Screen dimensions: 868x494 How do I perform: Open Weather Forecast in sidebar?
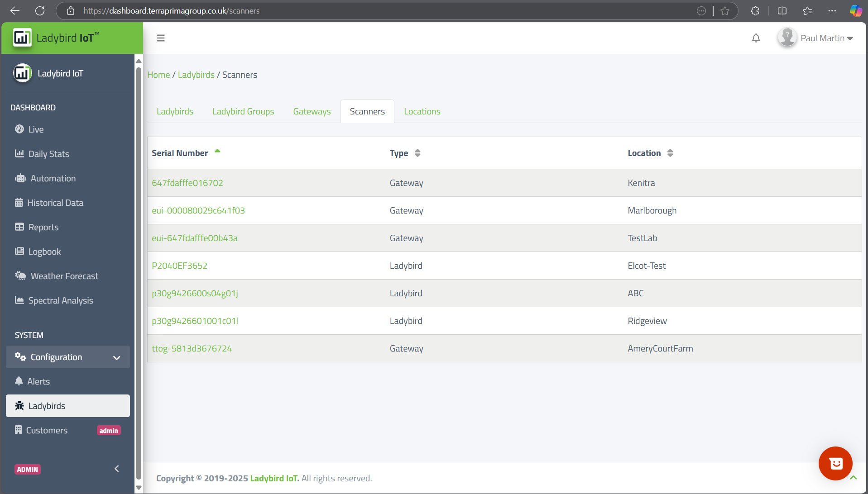pos(64,276)
